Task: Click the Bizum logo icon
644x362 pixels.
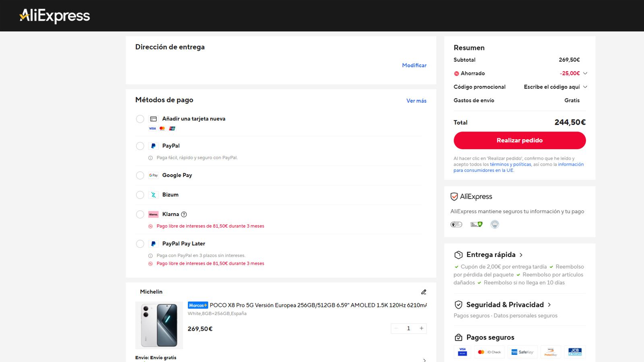Action: (x=153, y=195)
